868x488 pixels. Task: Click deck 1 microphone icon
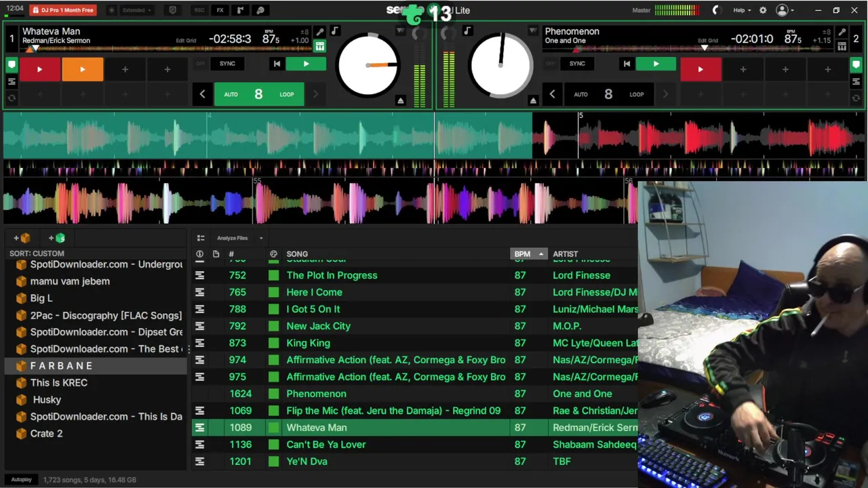tap(320, 32)
